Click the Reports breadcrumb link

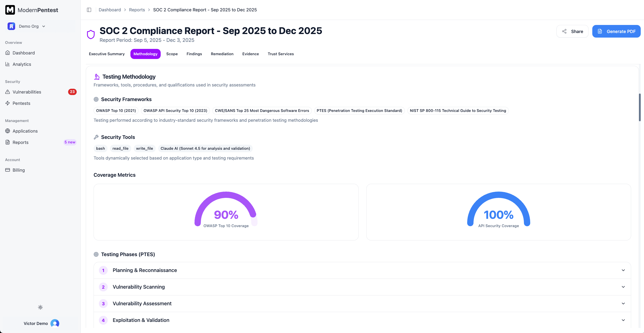click(x=137, y=10)
